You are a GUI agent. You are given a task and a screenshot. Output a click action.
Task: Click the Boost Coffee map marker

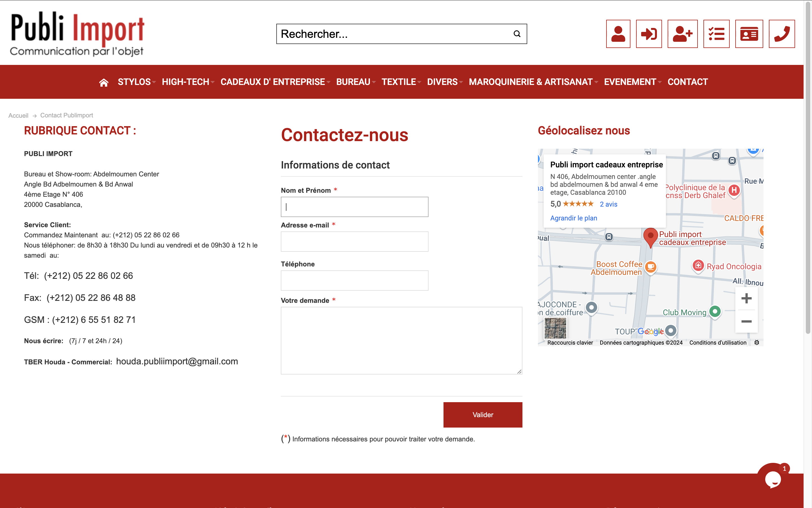[651, 268]
